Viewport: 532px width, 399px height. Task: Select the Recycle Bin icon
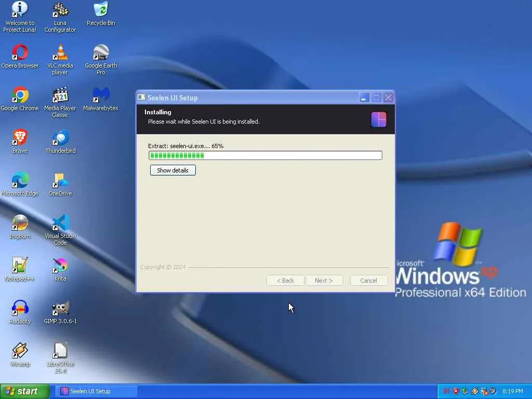point(101,14)
